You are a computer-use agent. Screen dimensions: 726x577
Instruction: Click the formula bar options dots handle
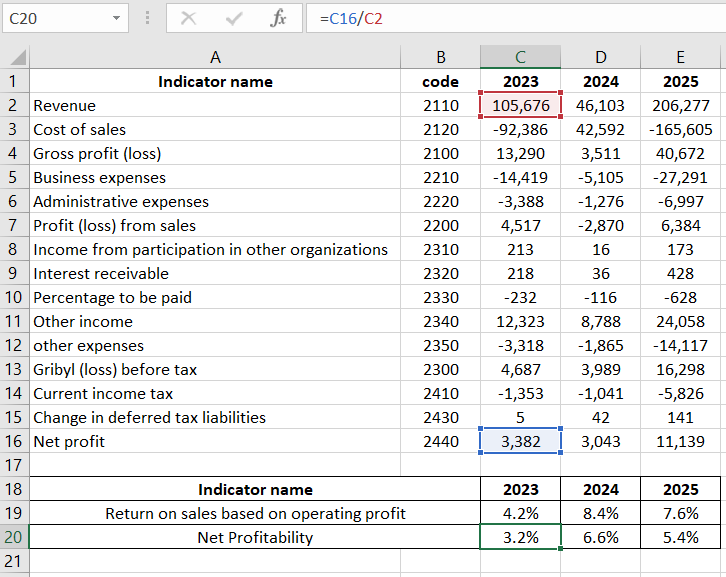pos(147,19)
